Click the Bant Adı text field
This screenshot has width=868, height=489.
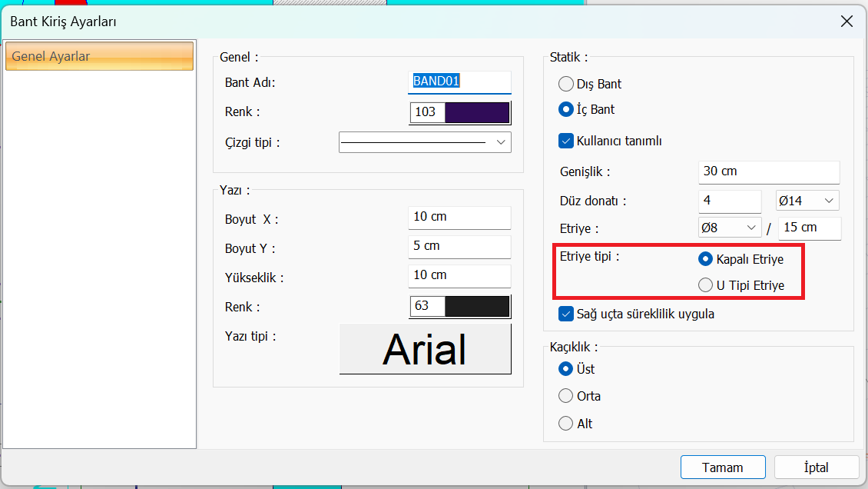coord(461,81)
